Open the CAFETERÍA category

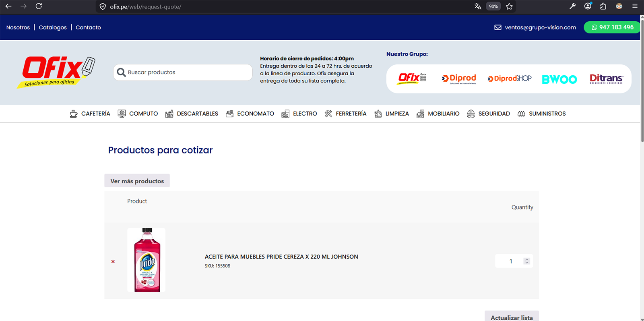pos(90,114)
